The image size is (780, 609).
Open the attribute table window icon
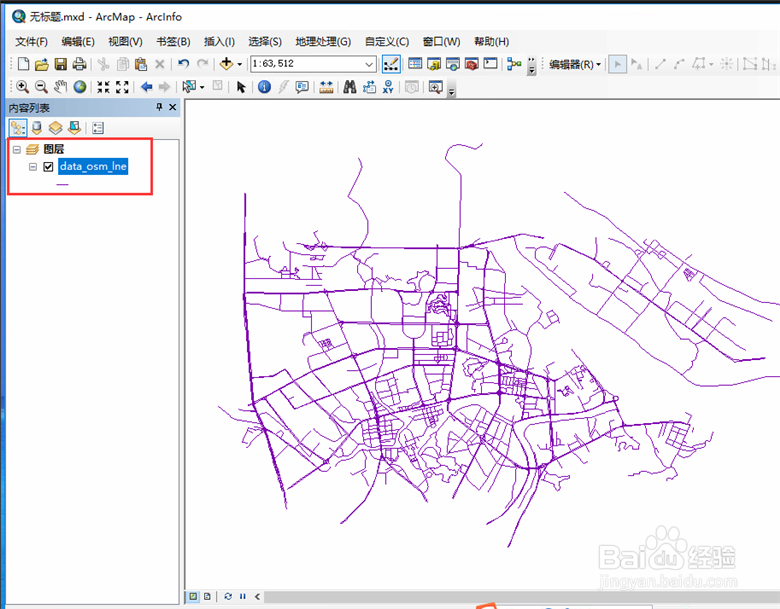coord(415,64)
